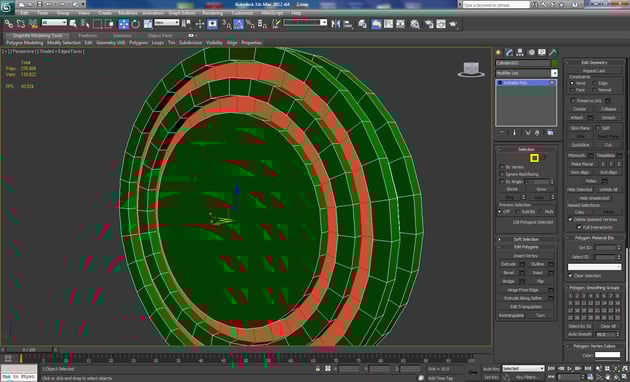The image size is (630, 382).
Task: Collapse the Edit Polygons rollout
Action: [x=526, y=247]
